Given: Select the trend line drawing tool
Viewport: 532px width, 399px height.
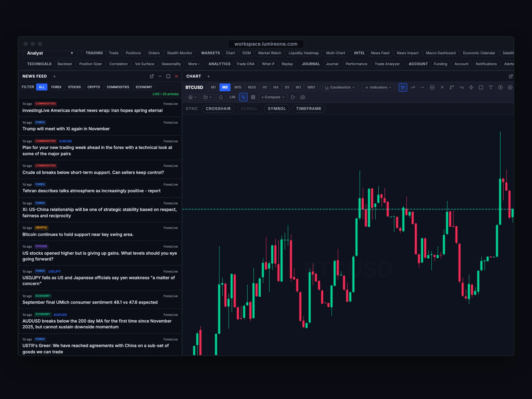Looking at the screenshot, I should point(413,87).
